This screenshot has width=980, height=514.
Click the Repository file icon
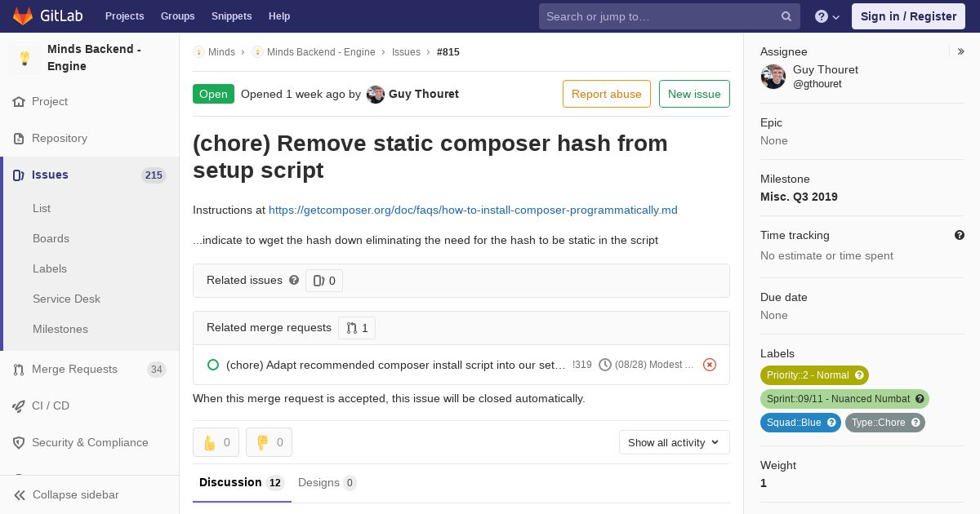click(x=19, y=139)
